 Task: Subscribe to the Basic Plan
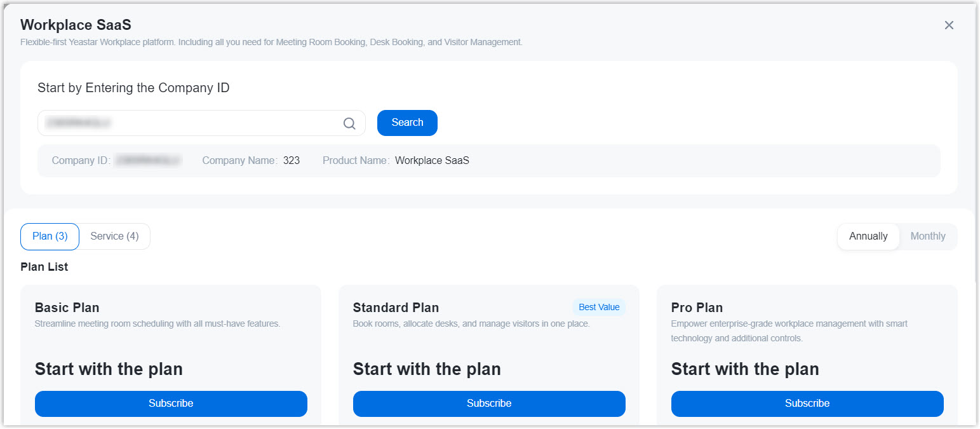coord(171,404)
